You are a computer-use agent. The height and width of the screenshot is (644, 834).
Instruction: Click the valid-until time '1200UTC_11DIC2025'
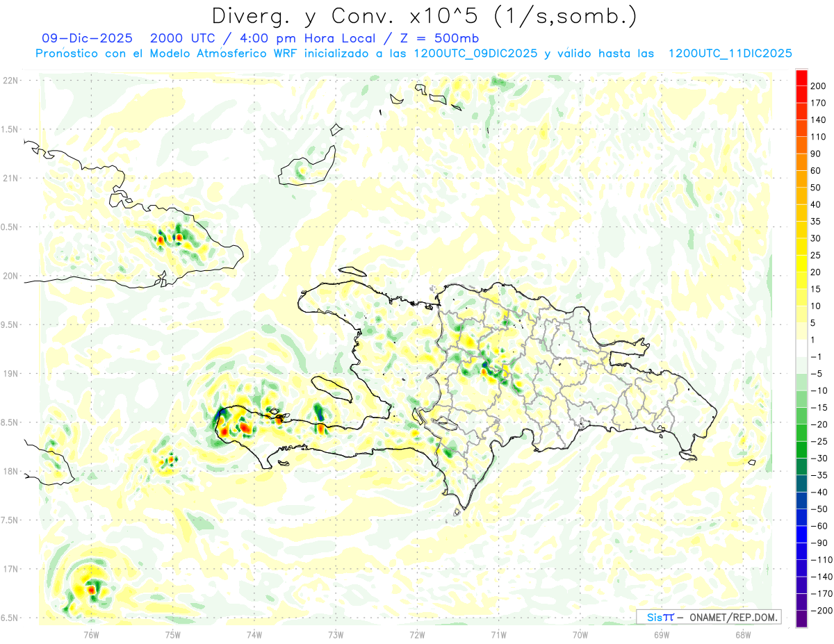(x=730, y=53)
